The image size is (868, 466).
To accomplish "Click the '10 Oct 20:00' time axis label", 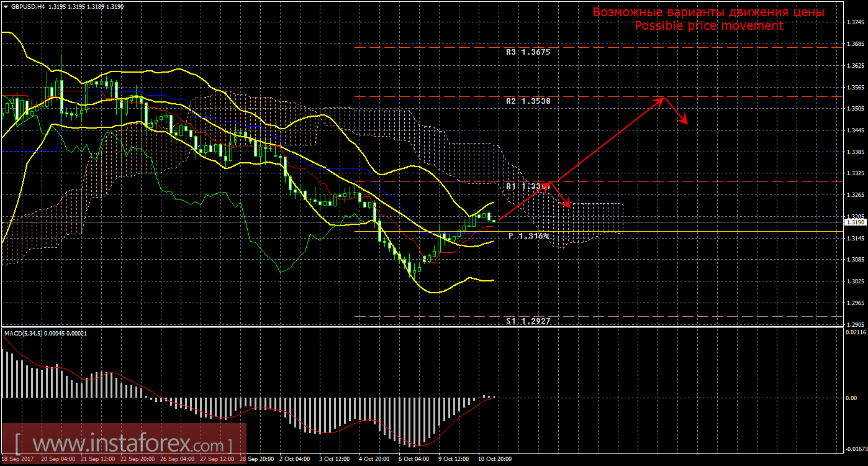I will coord(494,459).
